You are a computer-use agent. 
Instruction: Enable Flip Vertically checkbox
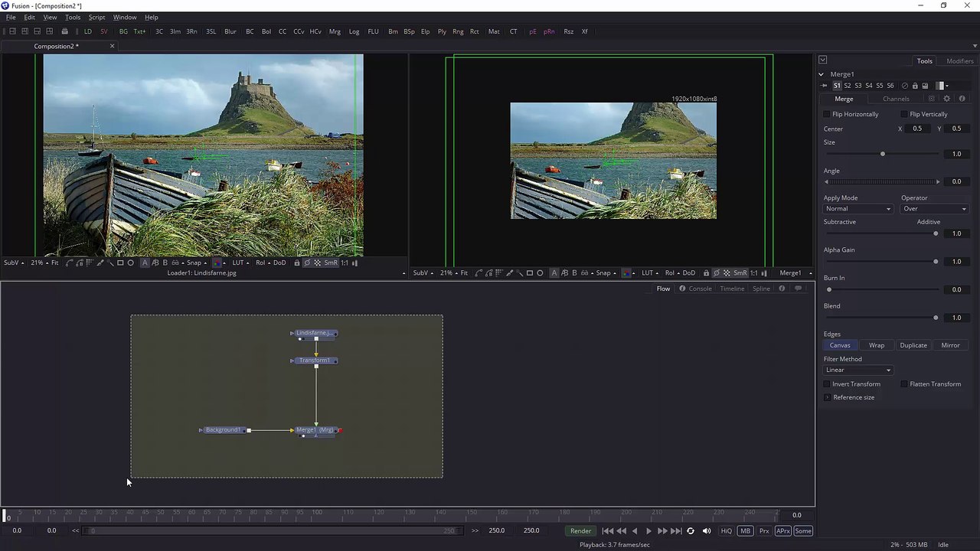point(904,114)
